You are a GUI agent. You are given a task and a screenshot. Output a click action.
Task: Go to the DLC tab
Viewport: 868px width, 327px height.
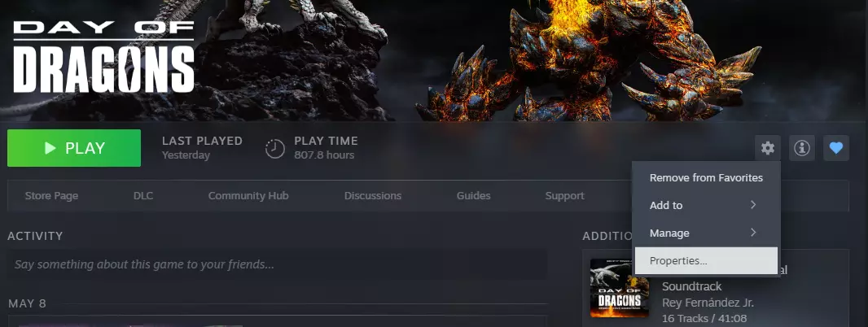click(142, 195)
